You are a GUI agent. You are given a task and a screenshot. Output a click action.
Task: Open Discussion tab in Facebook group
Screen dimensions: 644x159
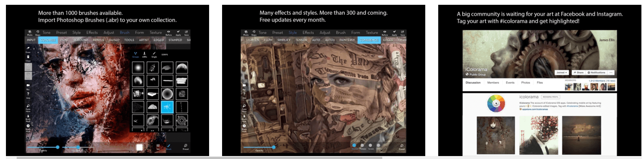pos(473,82)
